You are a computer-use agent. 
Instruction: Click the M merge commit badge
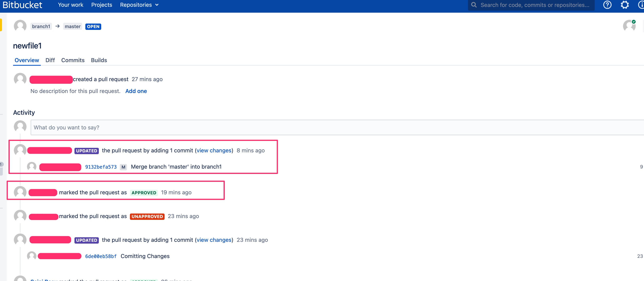pyautogui.click(x=123, y=167)
